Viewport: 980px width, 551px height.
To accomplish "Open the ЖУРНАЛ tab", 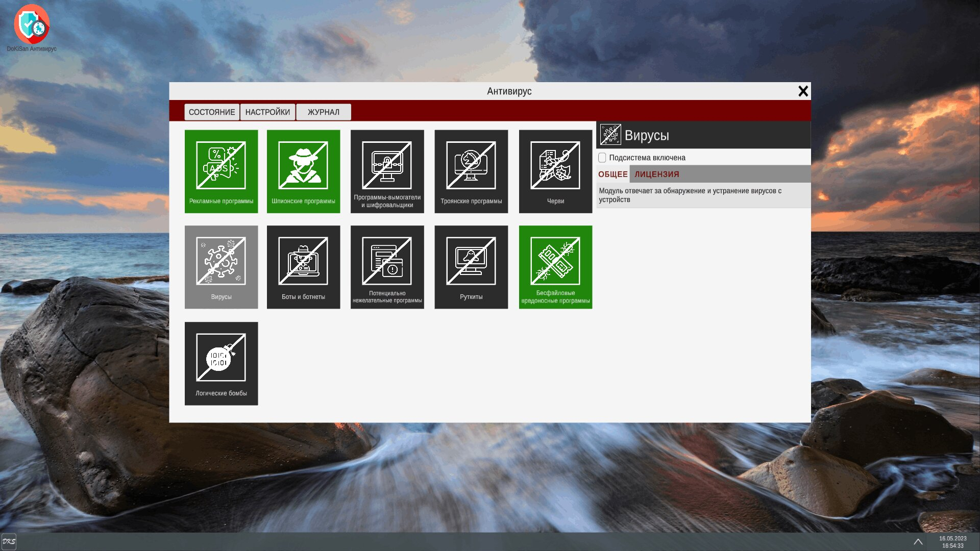I will pos(323,112).
